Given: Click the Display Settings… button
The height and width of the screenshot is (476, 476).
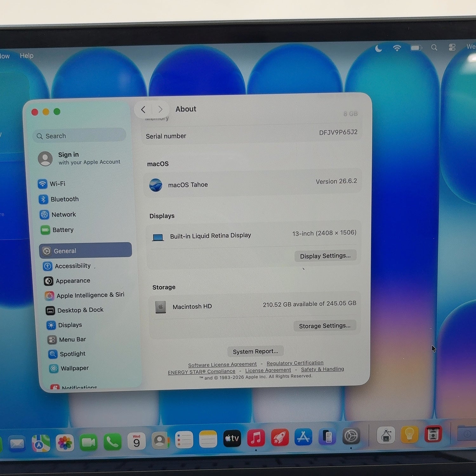Looking at the screenshot, I should pyautogui.click(x=325, y=256).
